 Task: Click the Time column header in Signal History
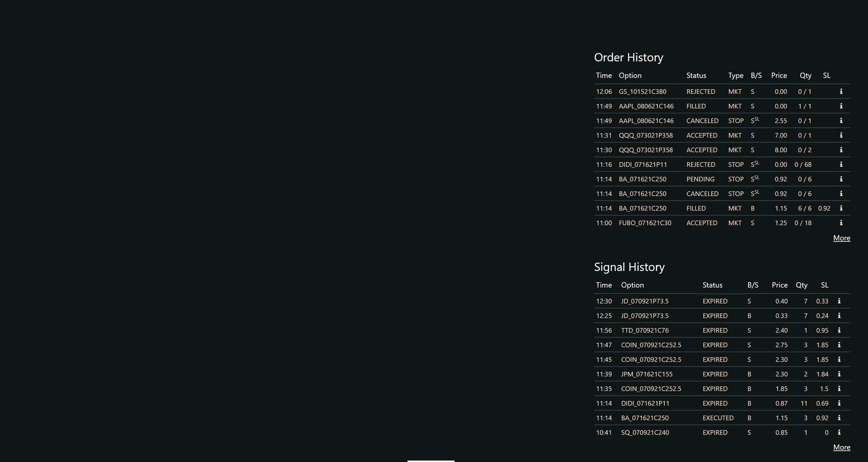(604, 285)
